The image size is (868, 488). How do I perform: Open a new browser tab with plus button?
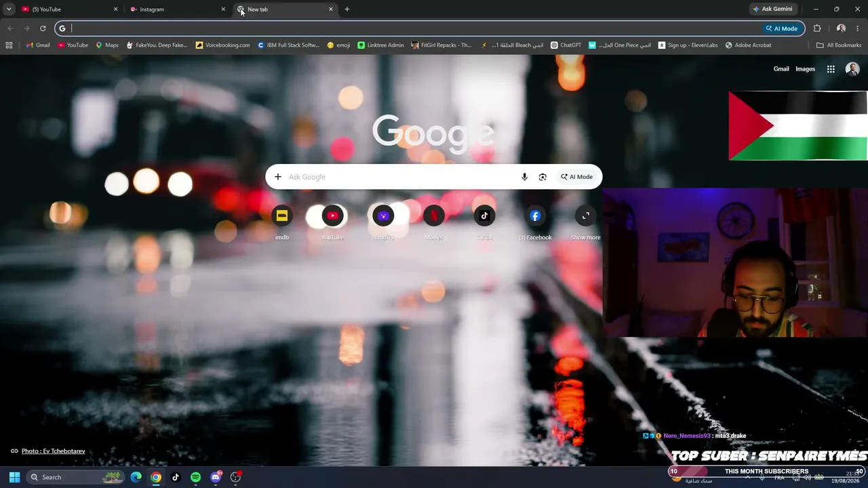coord(347,9)
